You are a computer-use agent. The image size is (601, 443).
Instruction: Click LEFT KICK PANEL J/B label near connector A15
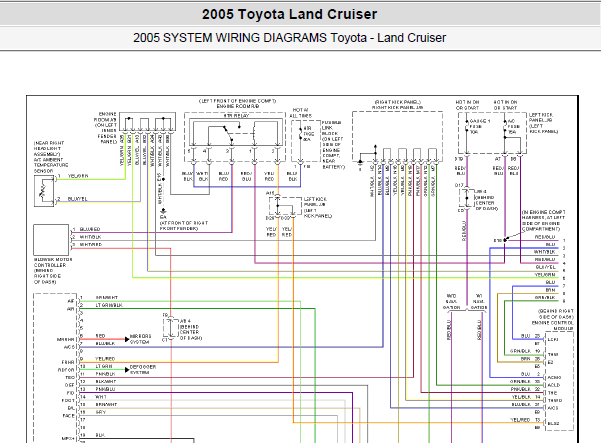317,208
